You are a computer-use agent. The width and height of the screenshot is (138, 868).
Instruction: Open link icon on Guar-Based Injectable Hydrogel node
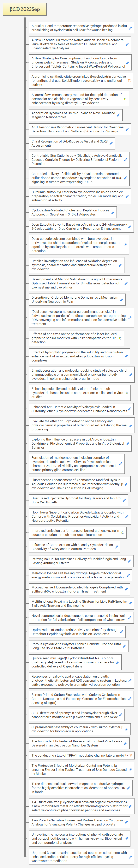[x=124, y=500]
